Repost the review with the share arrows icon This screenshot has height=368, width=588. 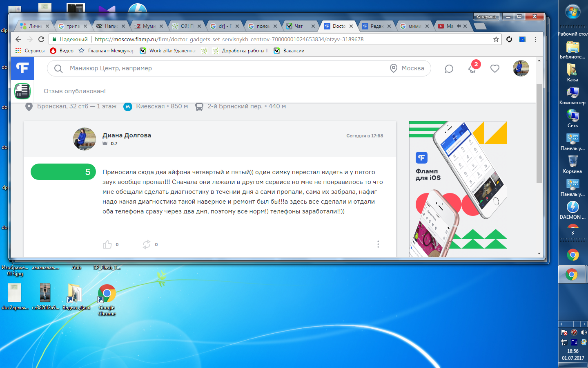tap(147, 244)
